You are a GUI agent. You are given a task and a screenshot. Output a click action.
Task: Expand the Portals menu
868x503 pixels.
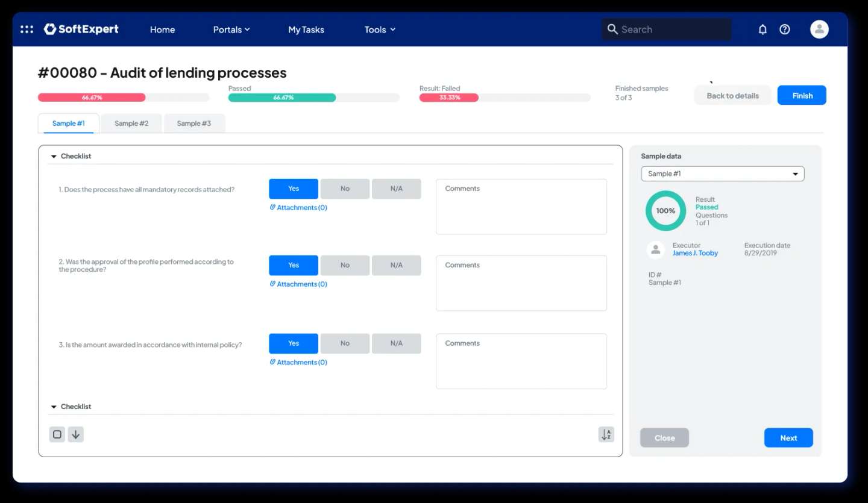point(231,30)
